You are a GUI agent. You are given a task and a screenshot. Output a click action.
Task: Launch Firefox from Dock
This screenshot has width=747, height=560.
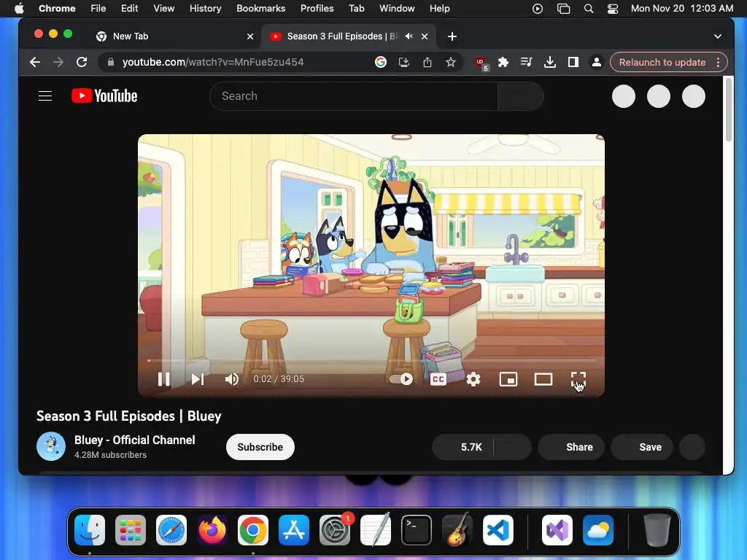pyautogui.click(x=212, y=530)
